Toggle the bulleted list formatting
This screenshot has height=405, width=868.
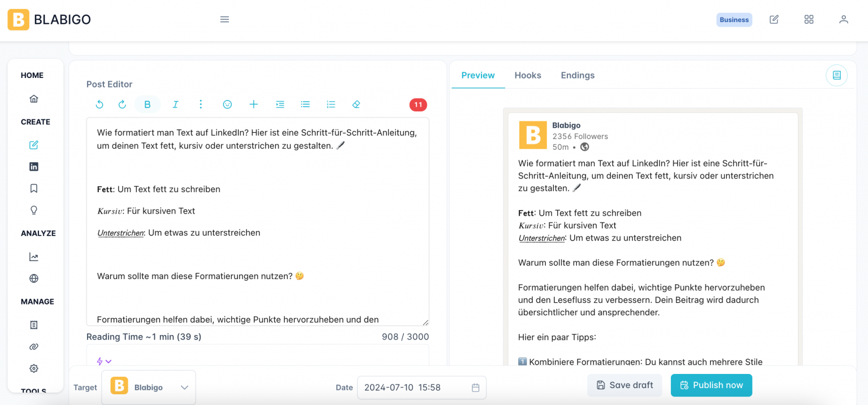[305, 104]
